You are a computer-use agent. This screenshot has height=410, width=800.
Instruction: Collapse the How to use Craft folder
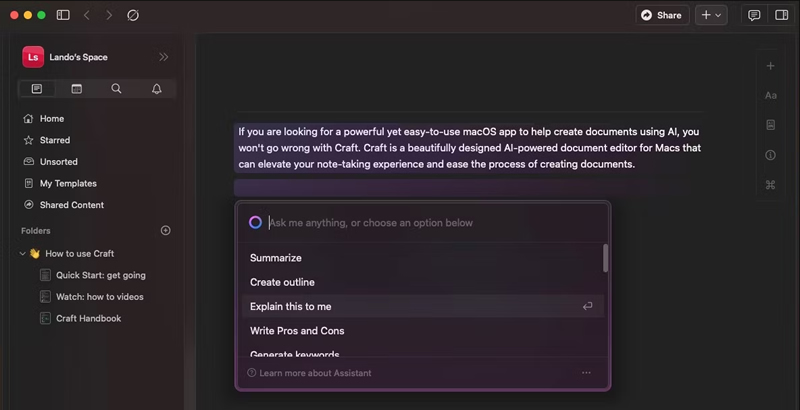coord(22,253)
